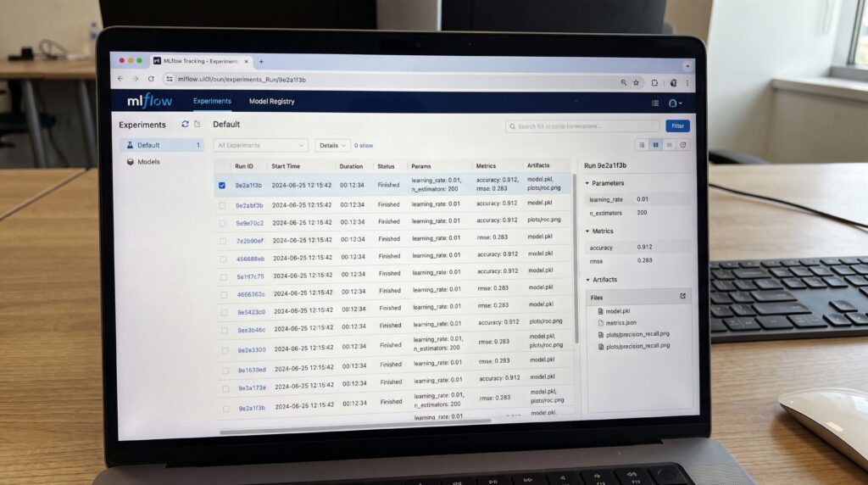Bookmark this page with the star icon

pos(636,82)
